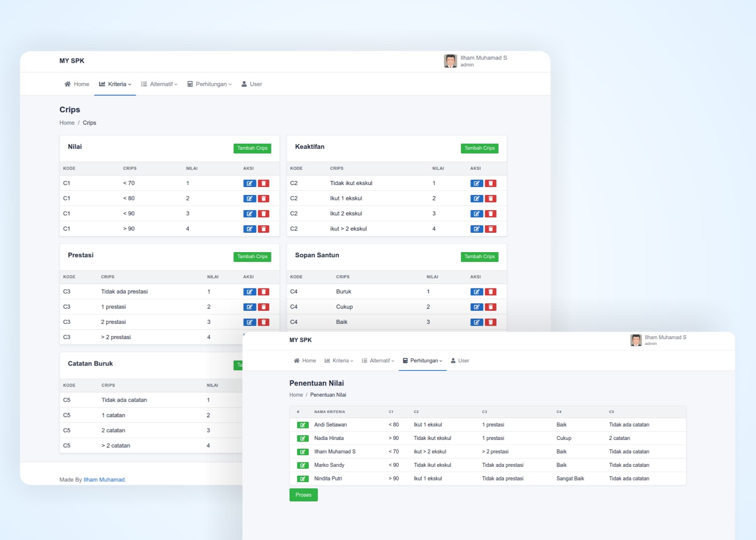Expand the Kriteria dropdown in top navbar

115,84
